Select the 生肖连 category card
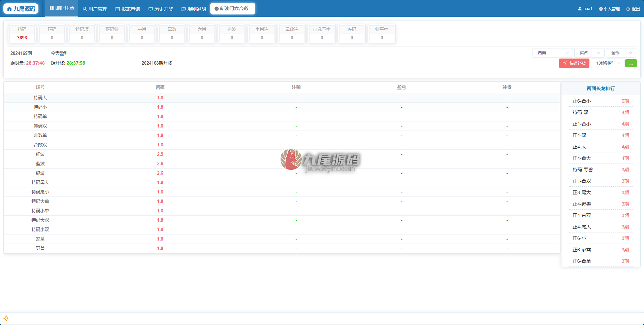The width and height of the screenshot is (644, 325). tap(262, 34)
